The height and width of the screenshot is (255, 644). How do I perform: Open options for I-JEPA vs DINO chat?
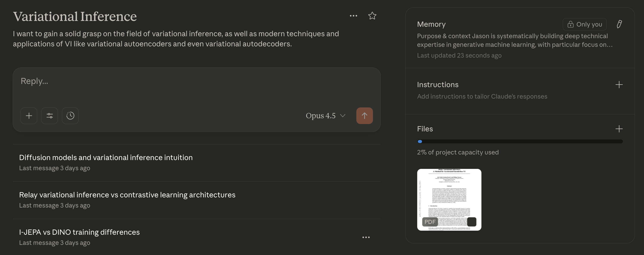(x=366, y=237)
